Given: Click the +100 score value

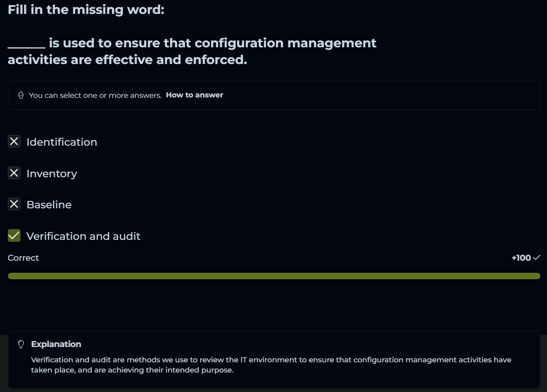Looking at the screenshot, I should pos(521,258).
